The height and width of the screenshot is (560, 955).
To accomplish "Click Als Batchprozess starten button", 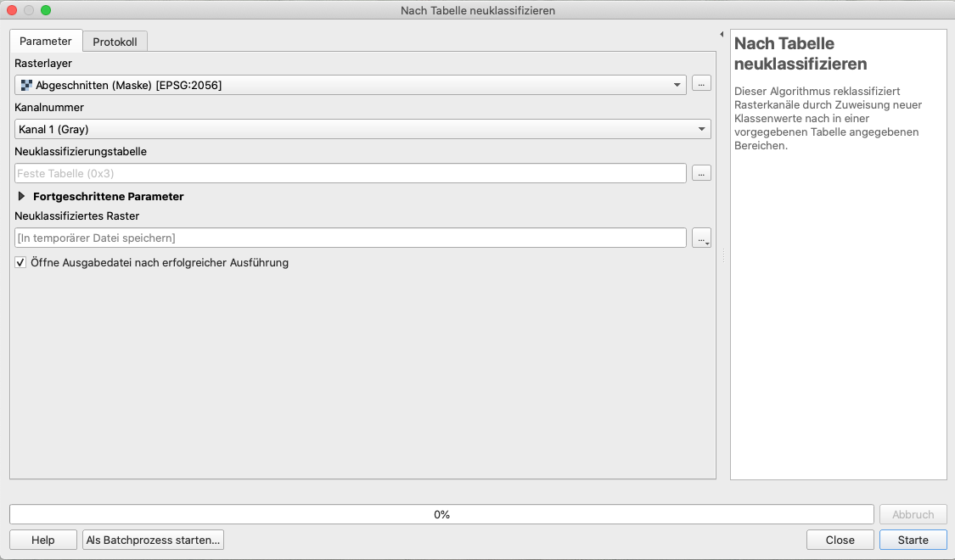I will pyautogui.click(x=153, y=540).
